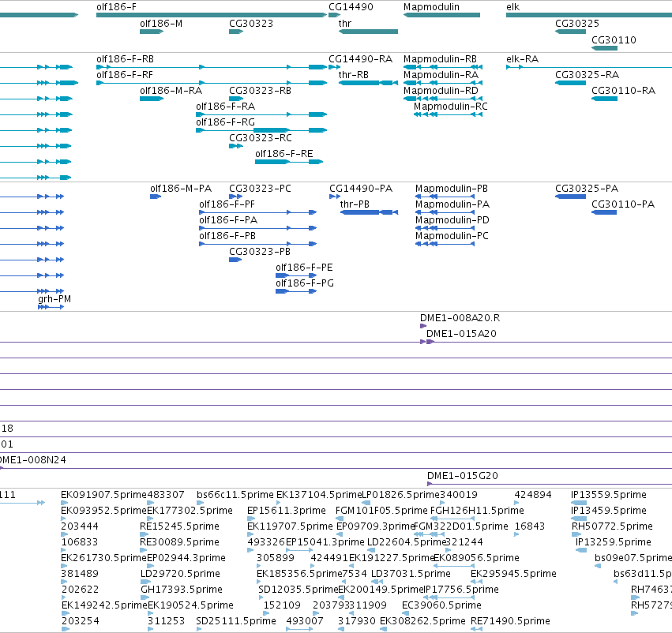Click clone DME1-008A20.R
Viewport: 672px width, 633px height.
click(x=423, y=326)
